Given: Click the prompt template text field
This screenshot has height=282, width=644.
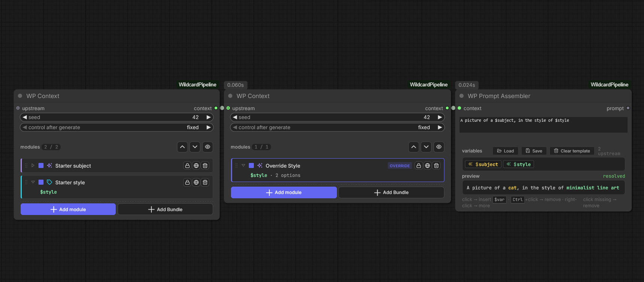Looking at the screenshot, I should 543,125.
